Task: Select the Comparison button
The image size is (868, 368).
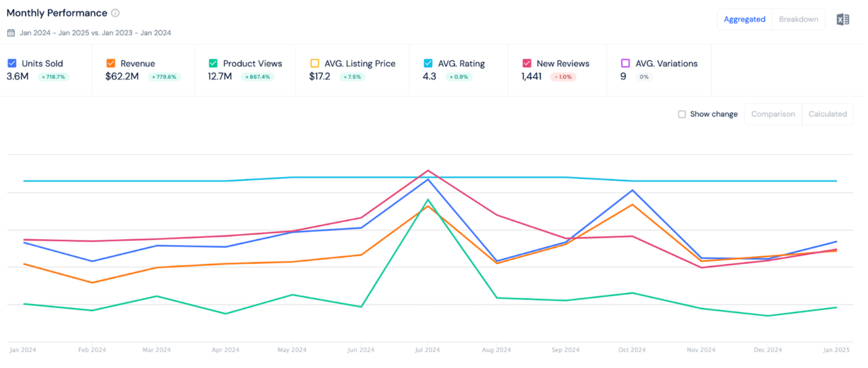Action: point(773,114)
